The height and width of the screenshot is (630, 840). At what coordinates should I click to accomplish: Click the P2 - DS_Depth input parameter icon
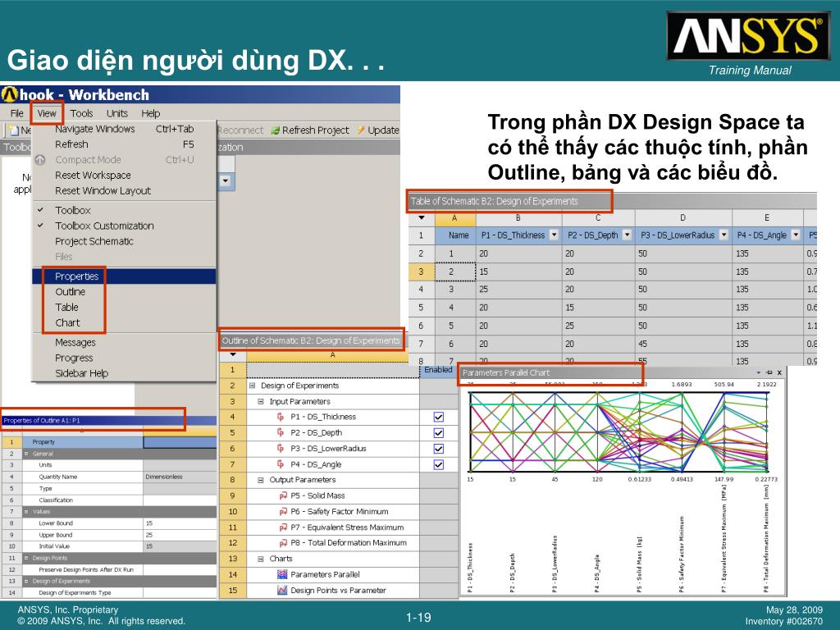281,433
